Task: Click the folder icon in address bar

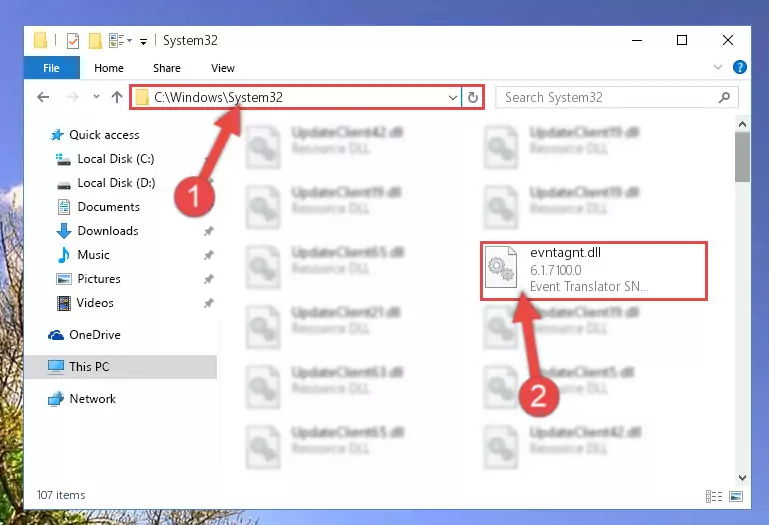Action: pos(142,97)
